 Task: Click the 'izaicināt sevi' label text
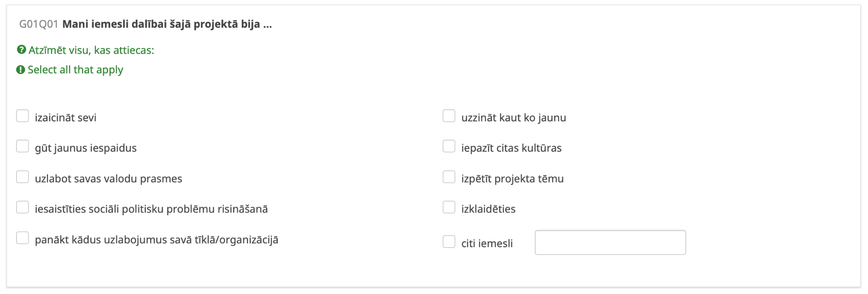coord(66,118)
